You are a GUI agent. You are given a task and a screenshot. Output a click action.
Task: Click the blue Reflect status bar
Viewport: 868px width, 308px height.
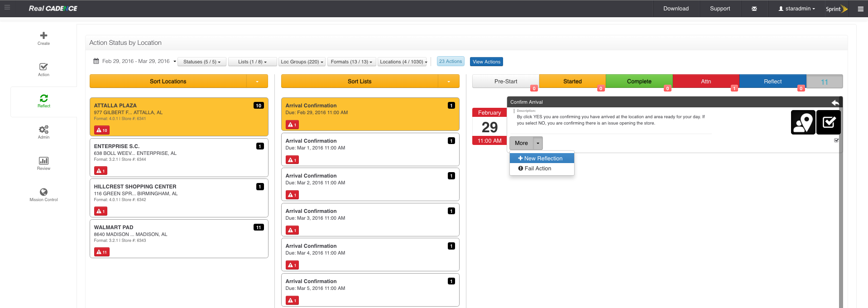coord(772,82)
